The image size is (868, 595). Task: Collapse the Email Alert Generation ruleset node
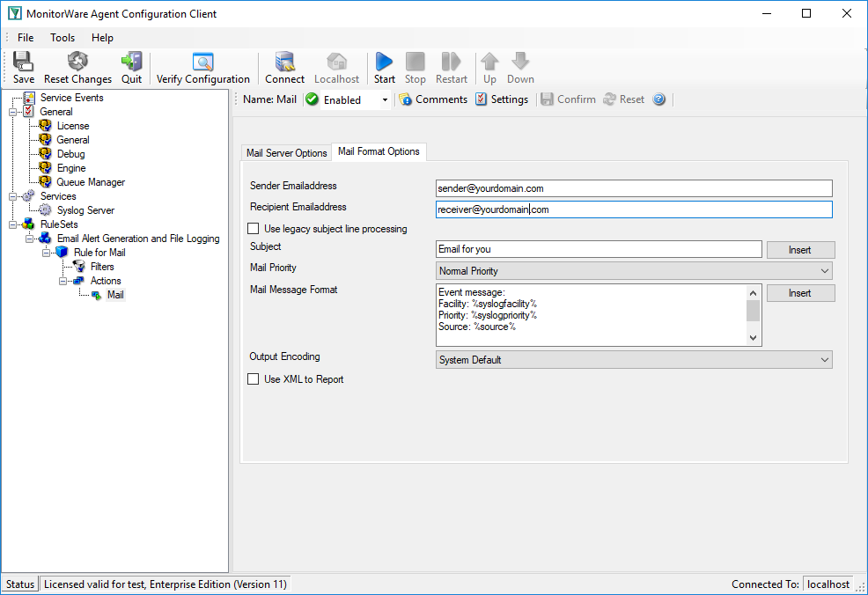[29, 239]
